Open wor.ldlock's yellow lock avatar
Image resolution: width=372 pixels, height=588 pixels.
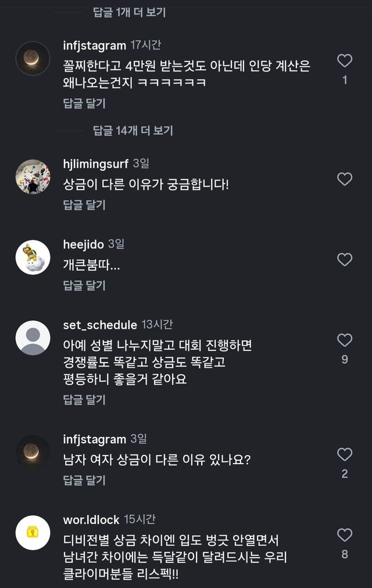pos(33,532)
